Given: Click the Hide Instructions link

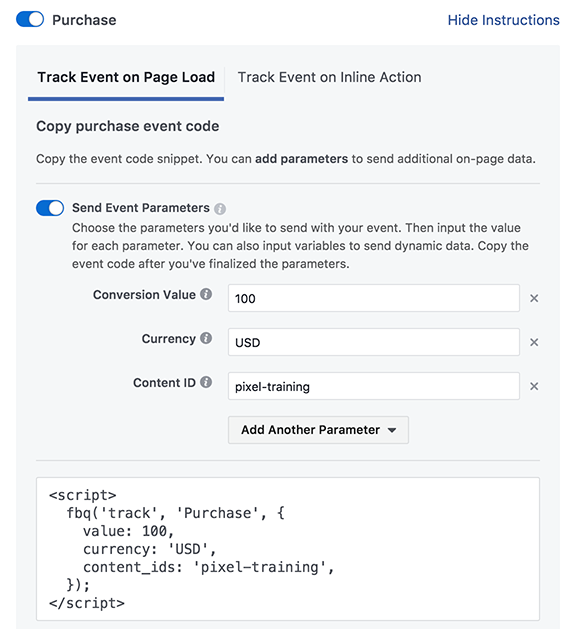Looking at the screenshot, I should click(503, 20).
